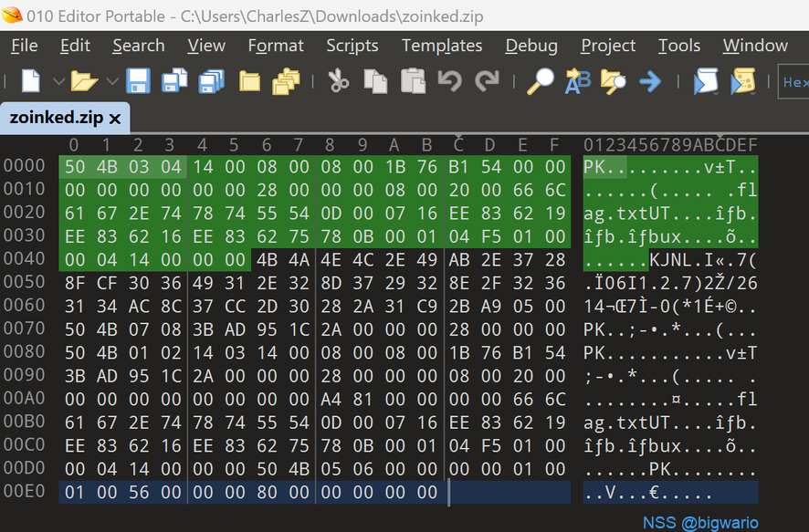Screen dimensions: 809x532
Task: Click the Run Template scroll icon
Action: tap(743, 81)
